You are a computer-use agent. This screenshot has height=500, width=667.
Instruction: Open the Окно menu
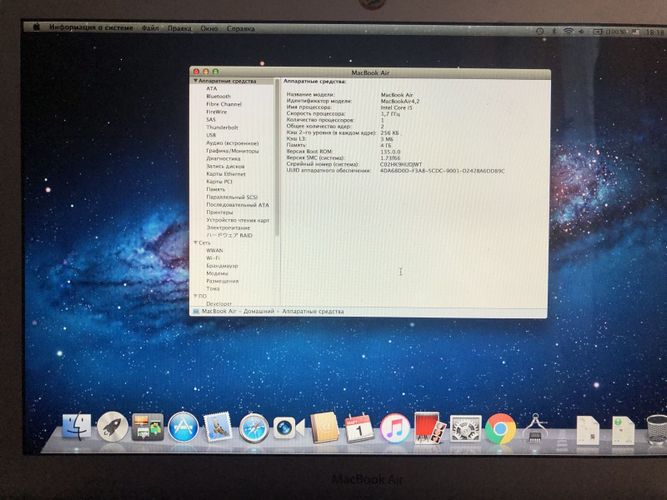209,29
